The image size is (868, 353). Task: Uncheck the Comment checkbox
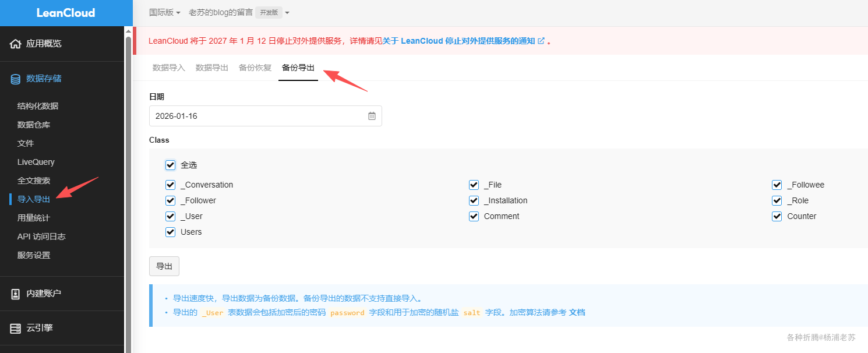point(474,216)
